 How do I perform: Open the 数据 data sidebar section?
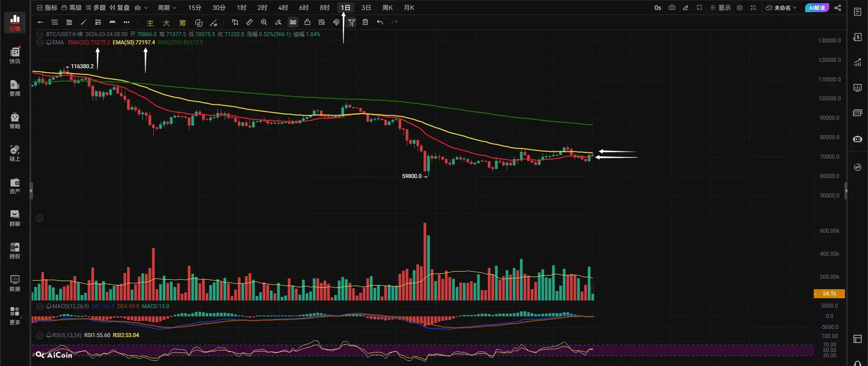15,283
